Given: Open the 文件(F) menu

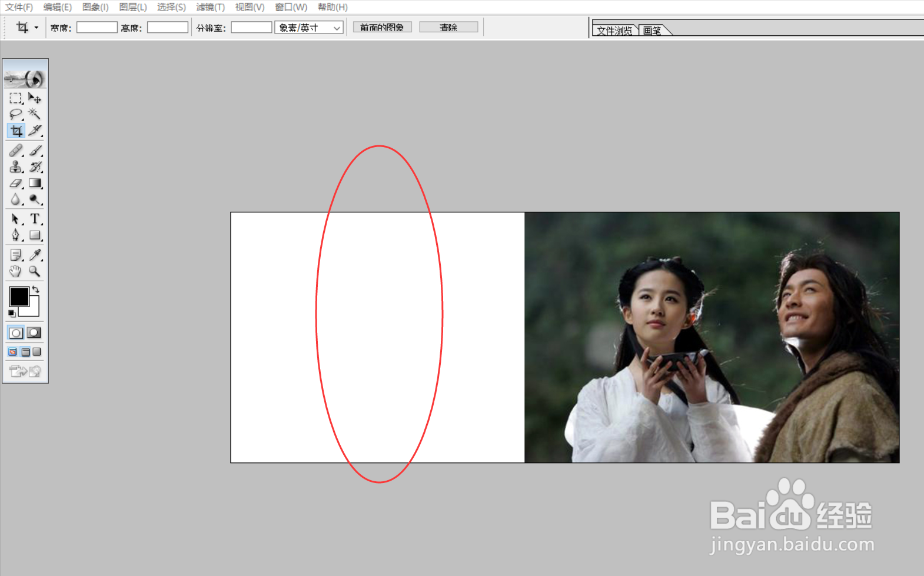Looking at the screenshot, I should tap(19, 7).
